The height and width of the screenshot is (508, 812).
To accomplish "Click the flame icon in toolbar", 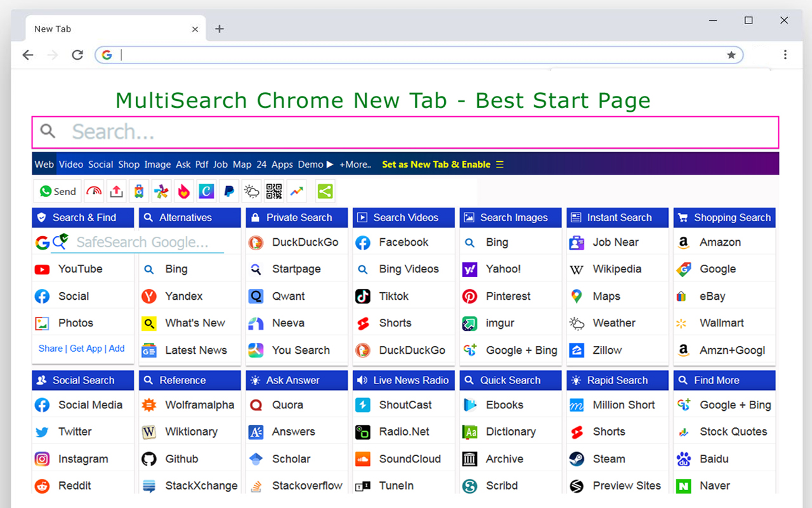I will (x=184, y=191).
